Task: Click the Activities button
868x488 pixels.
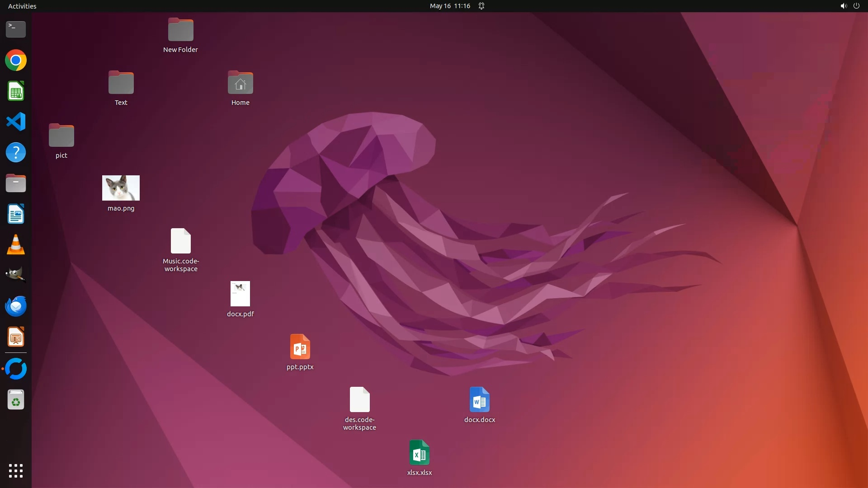Action: click(22, 6)
